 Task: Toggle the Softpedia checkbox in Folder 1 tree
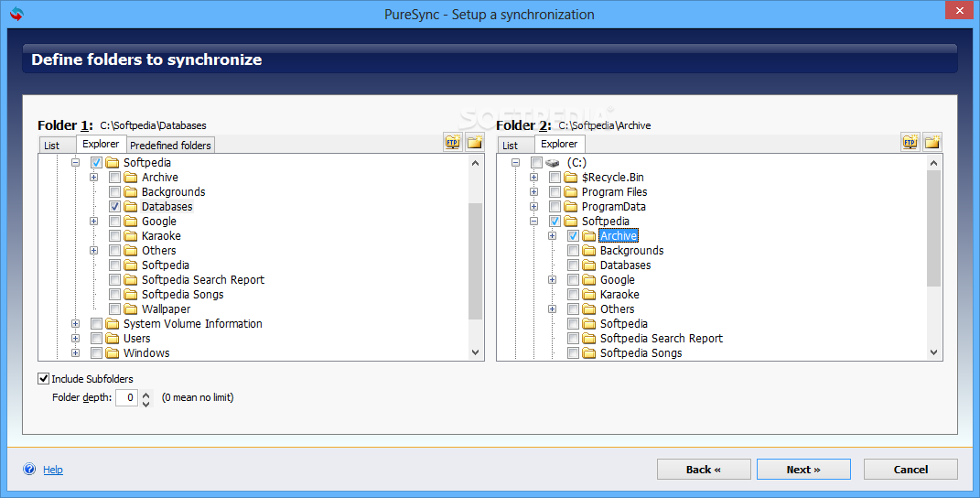(96, 163)
